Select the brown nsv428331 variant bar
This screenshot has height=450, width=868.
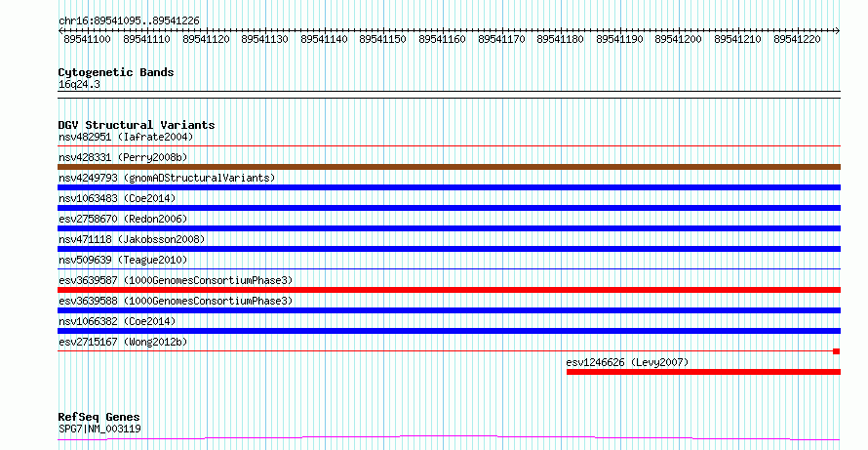click(449, 167)
